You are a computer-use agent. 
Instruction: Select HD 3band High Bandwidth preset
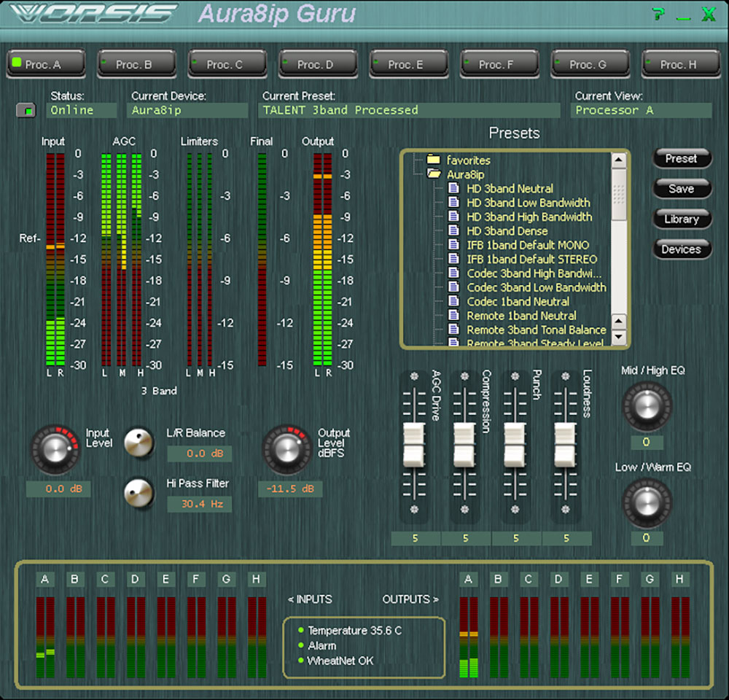pos(529,217)
